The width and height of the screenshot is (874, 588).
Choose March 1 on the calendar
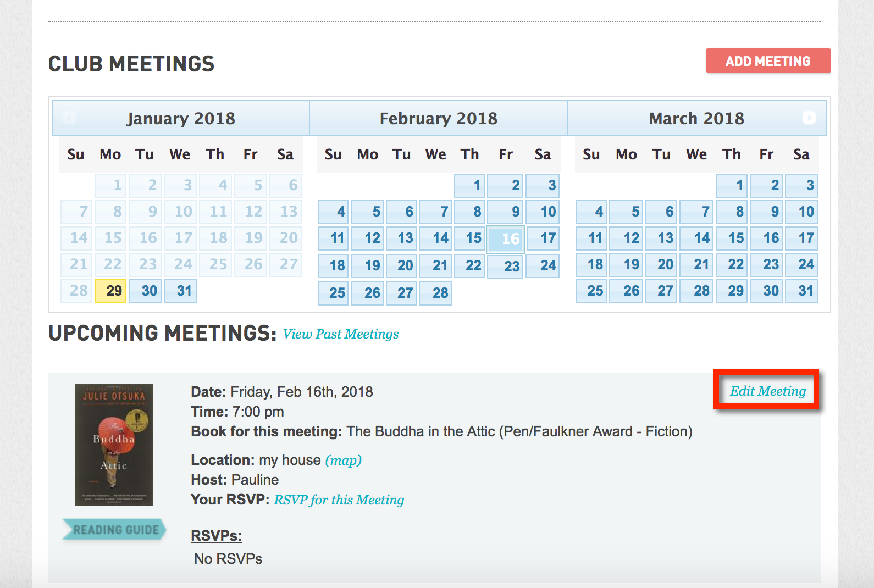pyautogui.click(x=732, y=185)
